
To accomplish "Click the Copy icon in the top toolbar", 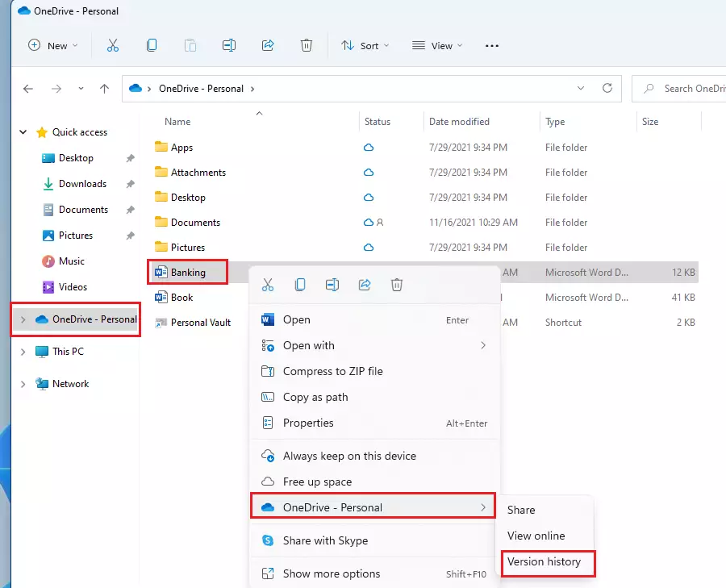I will (x=152, y=45).
